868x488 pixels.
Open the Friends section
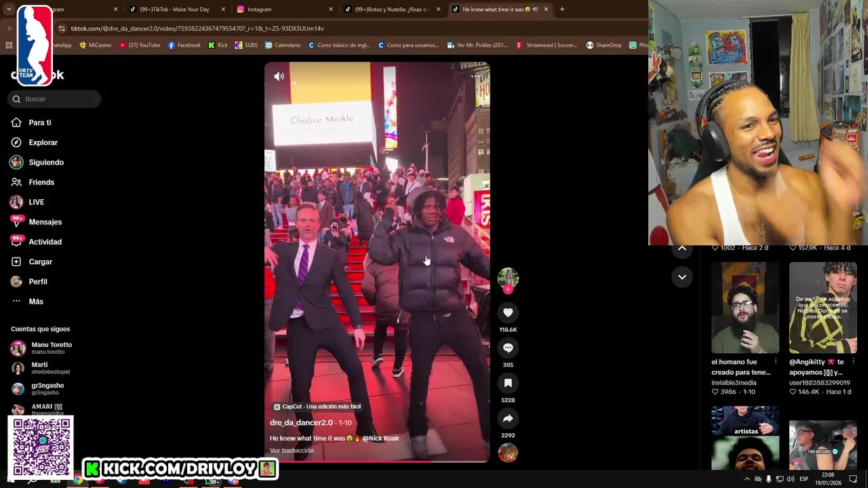click(41, 182)
